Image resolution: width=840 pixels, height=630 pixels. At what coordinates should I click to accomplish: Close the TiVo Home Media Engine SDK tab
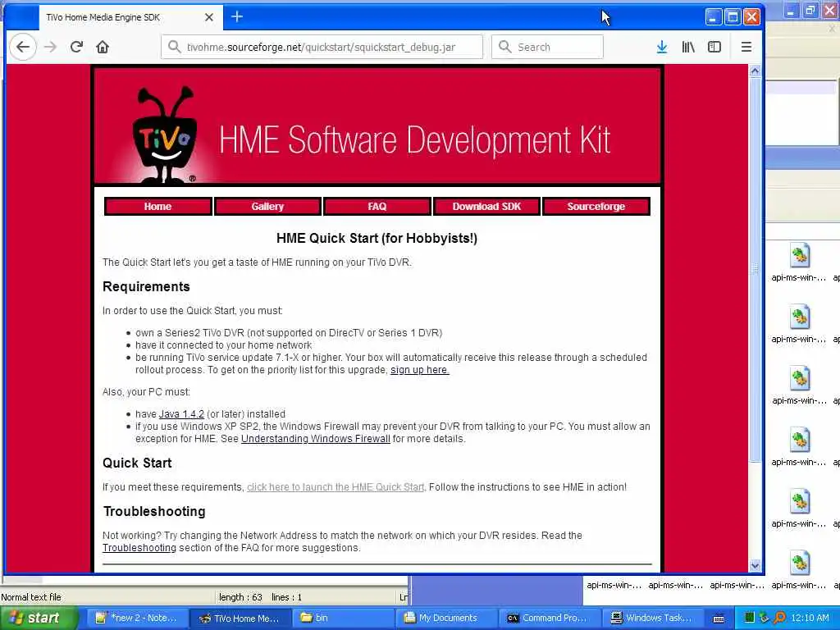[x=209, y=17]
